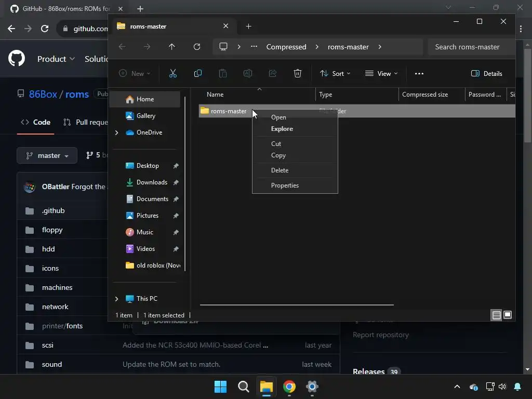The width and height of the screenshot is (532, 399).
Task: Open the Product menu on GitHub
Action: [56, 59]
